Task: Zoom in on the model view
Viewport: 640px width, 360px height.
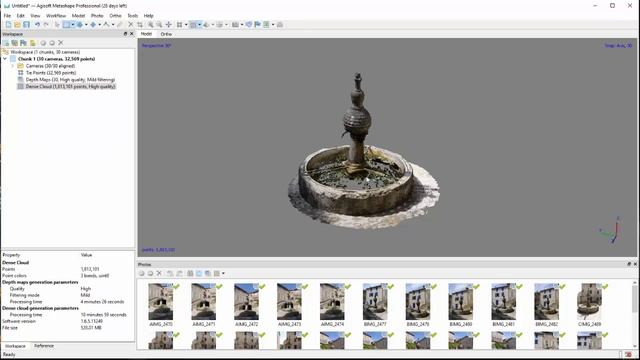Action: tap(151, 25)
